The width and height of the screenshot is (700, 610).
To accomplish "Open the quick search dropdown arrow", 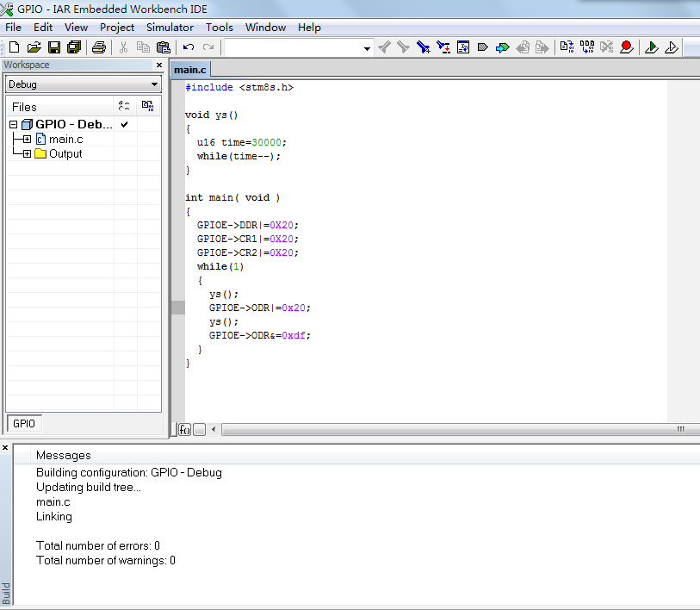I will pyautogui.click(x=367, y=47).
